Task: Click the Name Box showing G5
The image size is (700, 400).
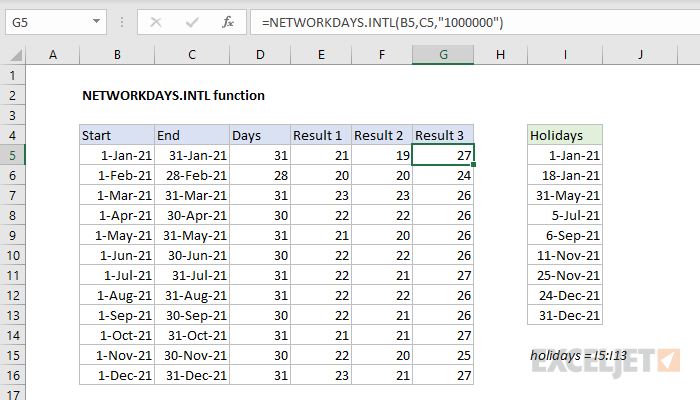Action: (56, 22)
